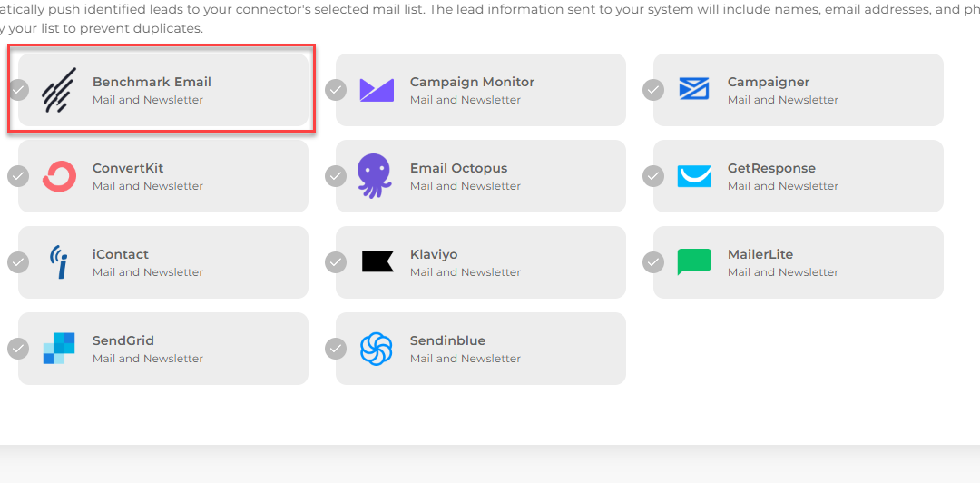Viewport: 980px width, 483px height.
Task: Select the Sendinblue card title
Action: [x=448, y=341]
